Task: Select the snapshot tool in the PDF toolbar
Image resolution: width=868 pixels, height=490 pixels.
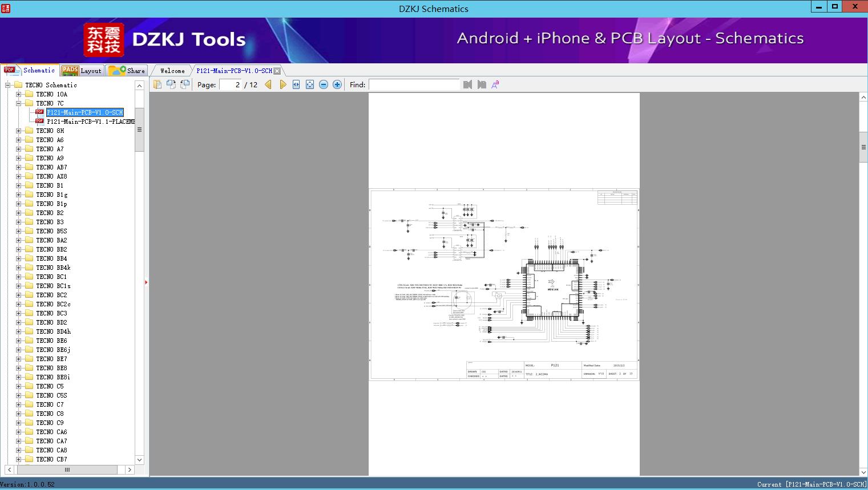Action: point(171,84)
